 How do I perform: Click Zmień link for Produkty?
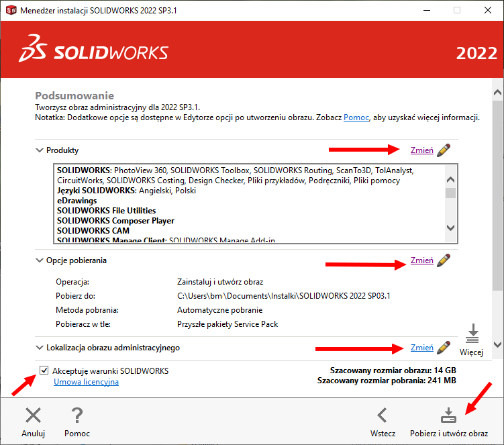[x=421, y=150]
